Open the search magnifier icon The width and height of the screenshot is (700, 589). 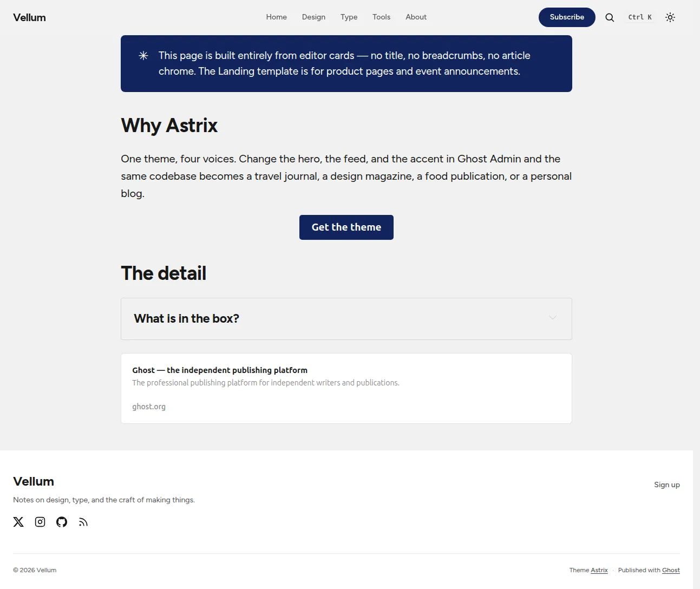(x=610, y=17)
